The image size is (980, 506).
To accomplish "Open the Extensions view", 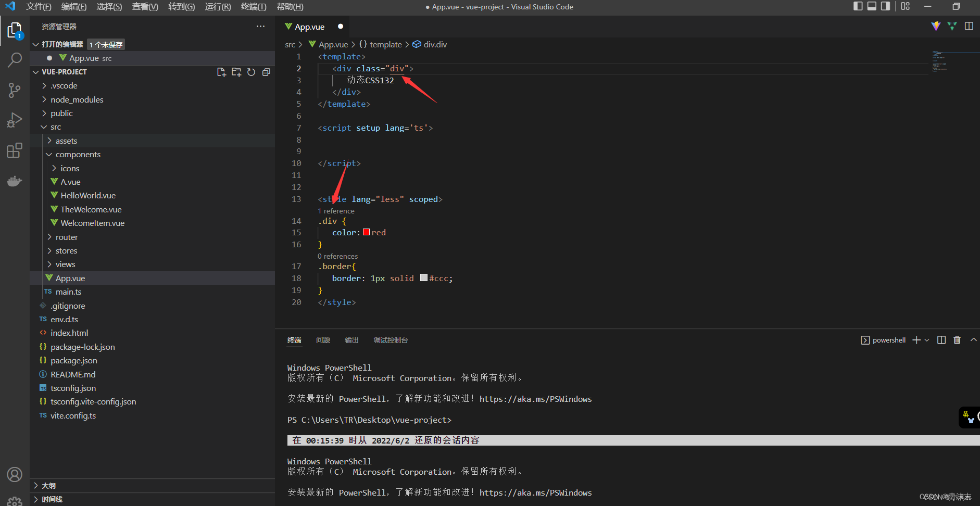I will (x=15, y=150).
